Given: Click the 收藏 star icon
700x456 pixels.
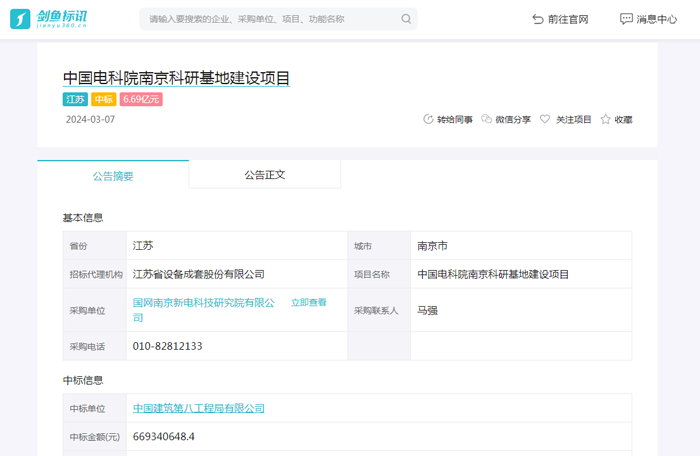Looking at the screenshot, I should tap(605, 119).
